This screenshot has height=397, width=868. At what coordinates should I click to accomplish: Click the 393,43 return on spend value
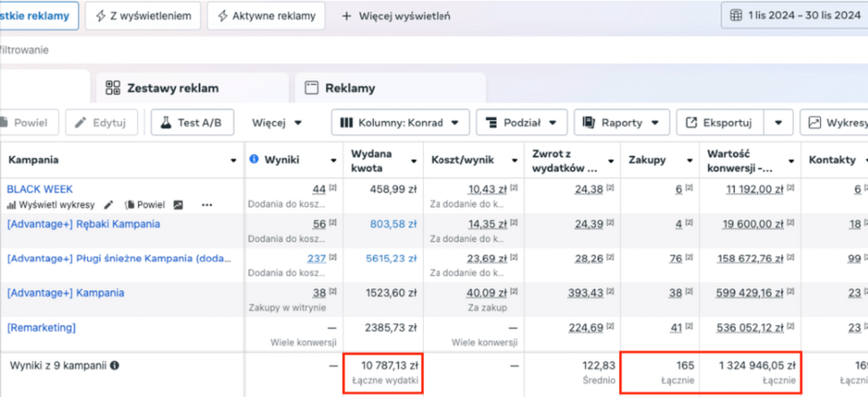[x=585, y=293]
